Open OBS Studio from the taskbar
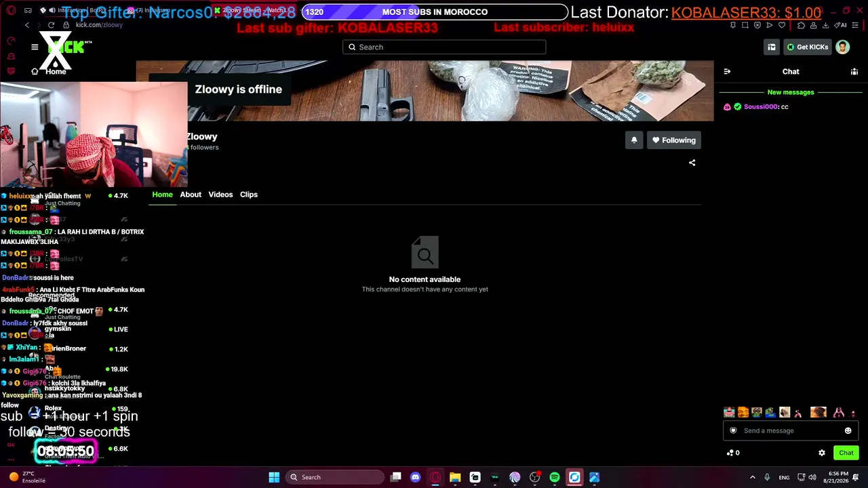The width and height of the screenshot is (868, 488). 534,477
